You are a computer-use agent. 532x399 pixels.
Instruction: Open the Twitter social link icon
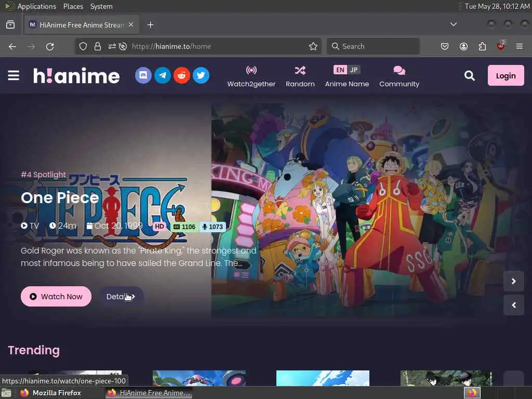[201, 75]
